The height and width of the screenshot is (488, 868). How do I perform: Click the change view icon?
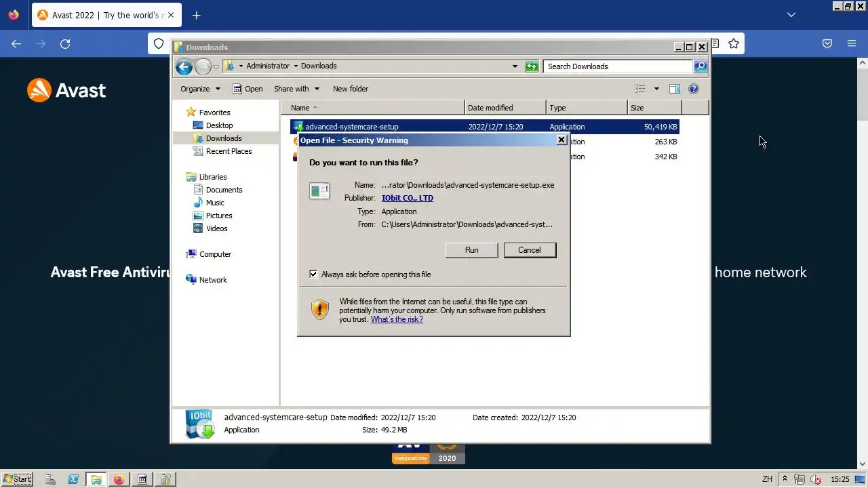point(639,89)
